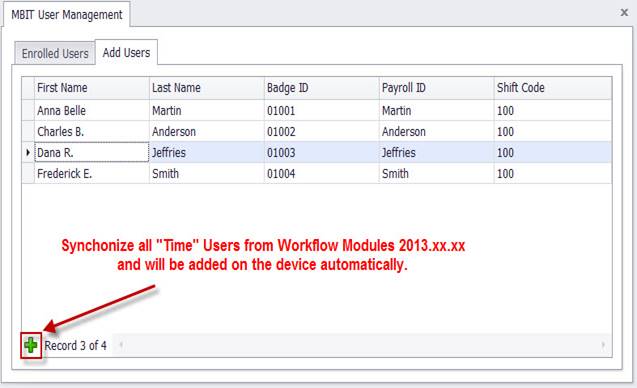The width and height of the screenshot is (637, 388).
Task: Select the Anna Belle first name cell
Action: pos(92,111)
